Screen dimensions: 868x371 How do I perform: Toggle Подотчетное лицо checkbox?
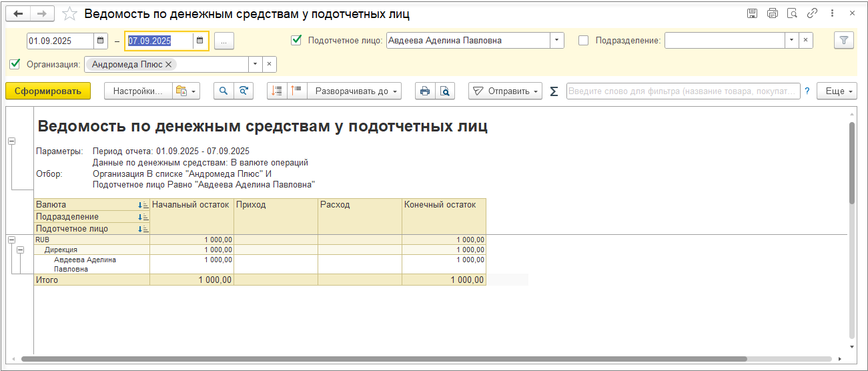point(297,40)
